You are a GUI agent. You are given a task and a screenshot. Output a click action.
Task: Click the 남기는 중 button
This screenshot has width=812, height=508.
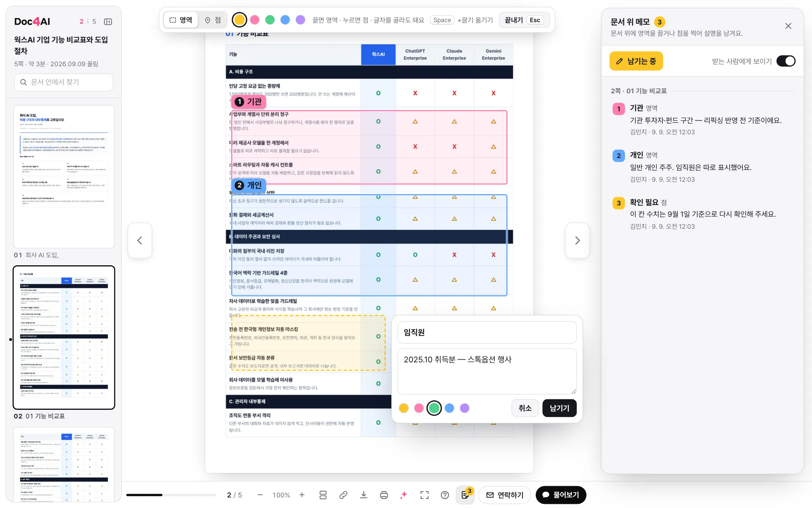pyautogui.click(x=636, y=61)
